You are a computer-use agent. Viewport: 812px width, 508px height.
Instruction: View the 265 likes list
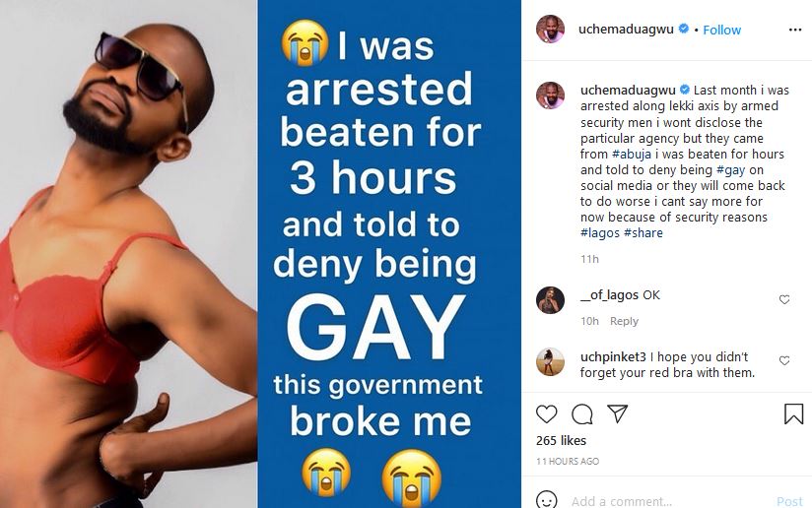point(561,441)
